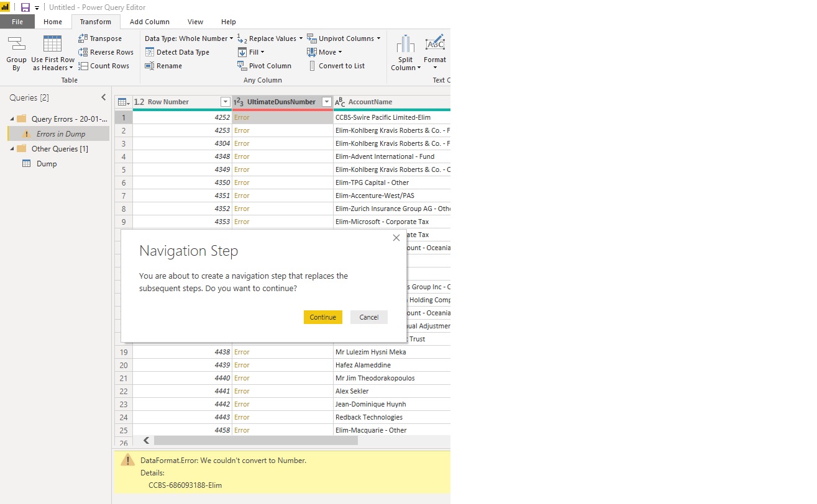Switch to the Add Column tab
The width and height of the screenshot is (817, 504).
[150, 22]
